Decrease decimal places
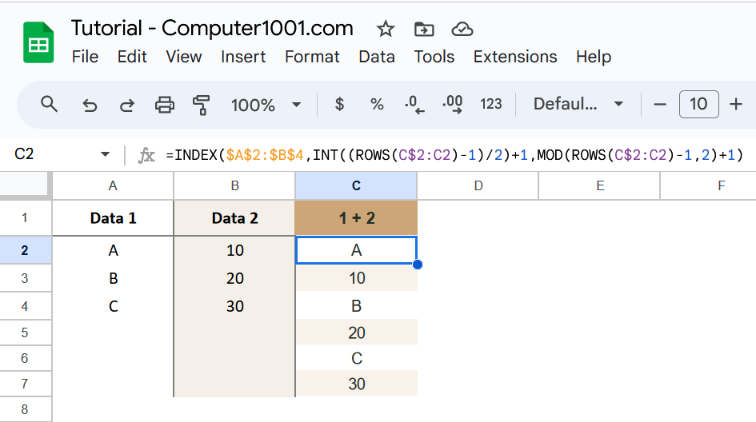 point(414,104)
